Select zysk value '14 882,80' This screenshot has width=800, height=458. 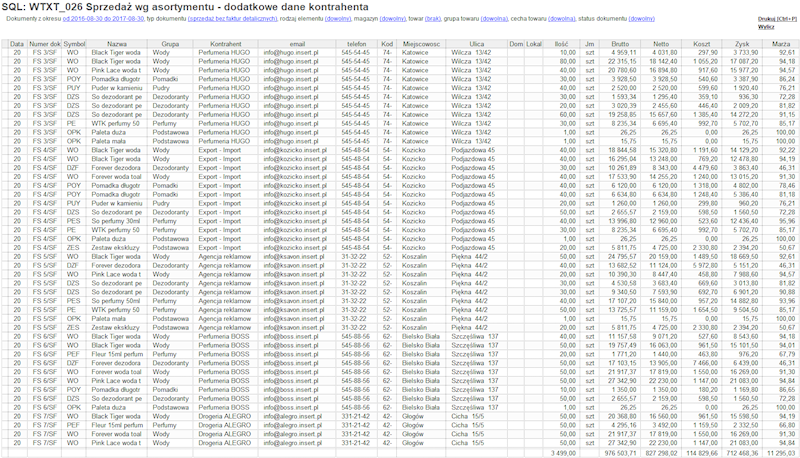tap(743, 301)
